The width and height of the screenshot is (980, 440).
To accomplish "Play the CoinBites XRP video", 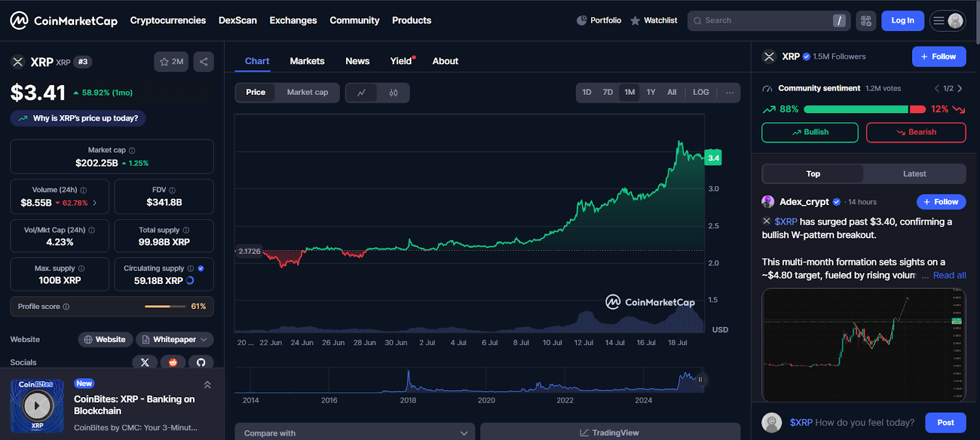I will tap(37, 405).
